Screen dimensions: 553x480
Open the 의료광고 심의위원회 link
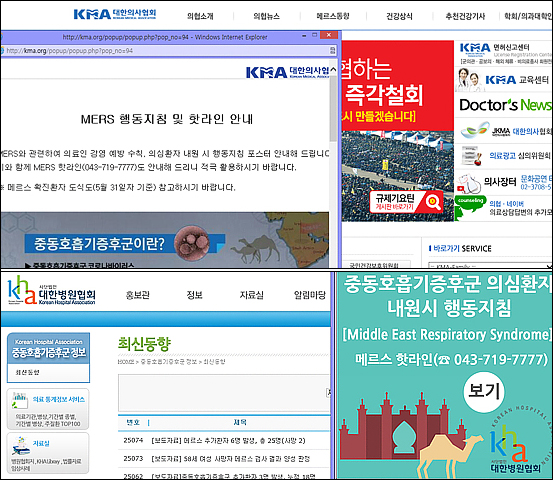pyautogui.click(x=520, y=156)
